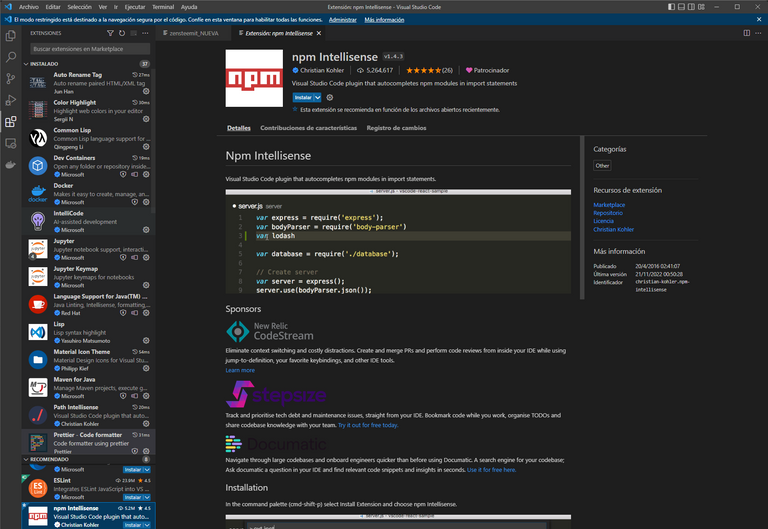The image size is (768, 529).
Task: Click the filter extensions icon
Action: [x=110, y=33]
